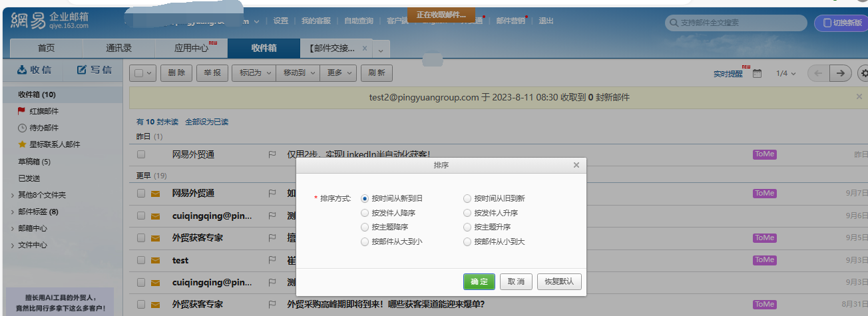Open the 标记为 dropdown
The image size is (868, 316).
point(254,73)
